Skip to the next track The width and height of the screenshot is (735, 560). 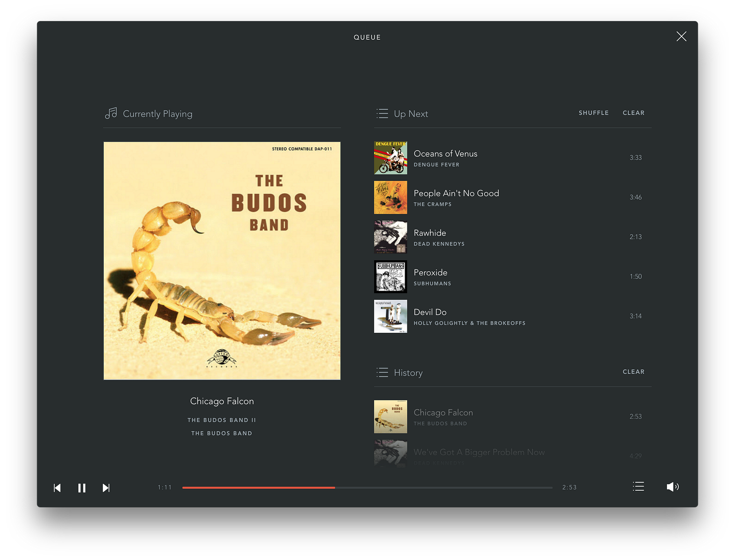[x=106, y=487]
